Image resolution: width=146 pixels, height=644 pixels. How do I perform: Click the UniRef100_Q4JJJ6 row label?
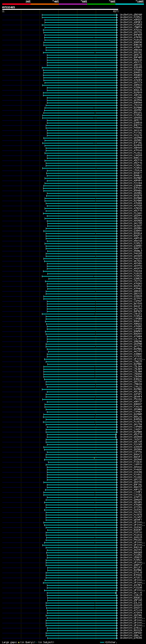(x=131, y=593)
